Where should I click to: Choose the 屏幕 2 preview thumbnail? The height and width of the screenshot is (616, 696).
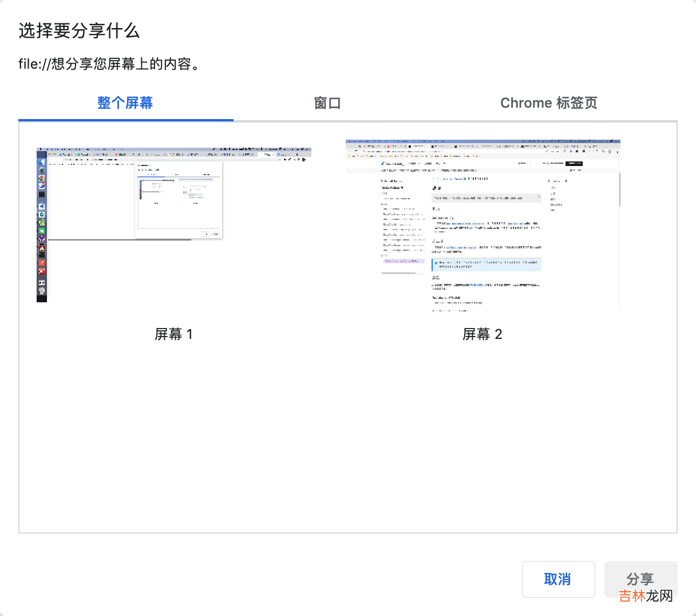coord(483,225)
